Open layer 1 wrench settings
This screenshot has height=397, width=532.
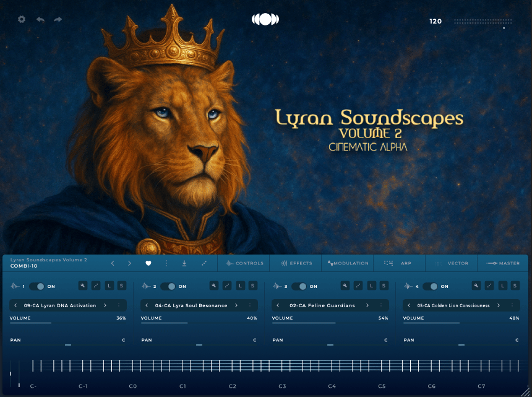(x=83, y=286)
